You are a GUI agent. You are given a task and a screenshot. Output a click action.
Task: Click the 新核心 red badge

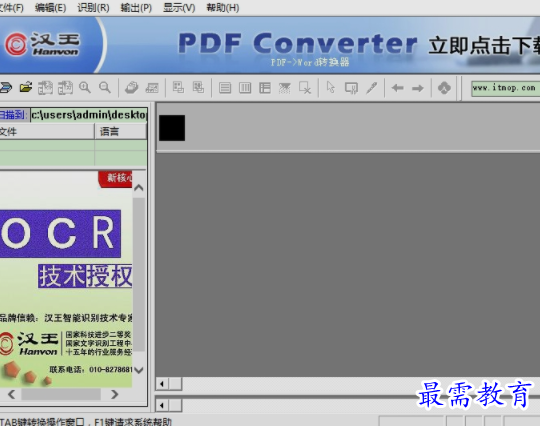click(115, 179)
